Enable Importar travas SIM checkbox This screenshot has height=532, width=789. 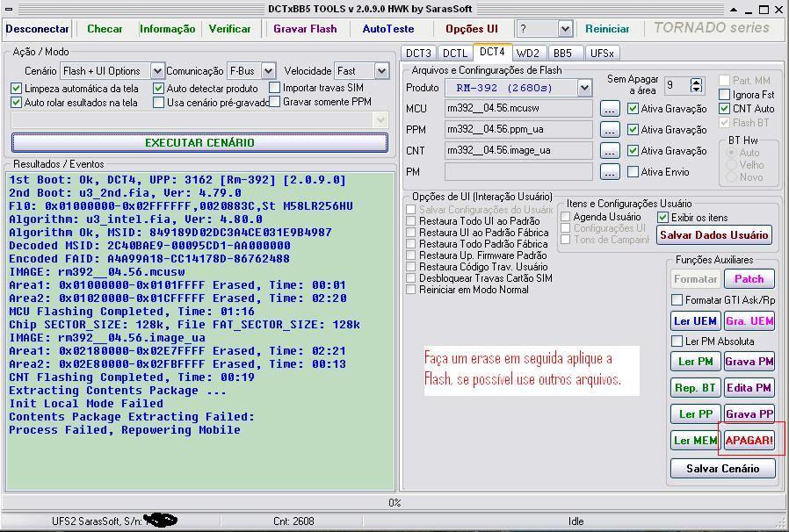coord(274,88)
